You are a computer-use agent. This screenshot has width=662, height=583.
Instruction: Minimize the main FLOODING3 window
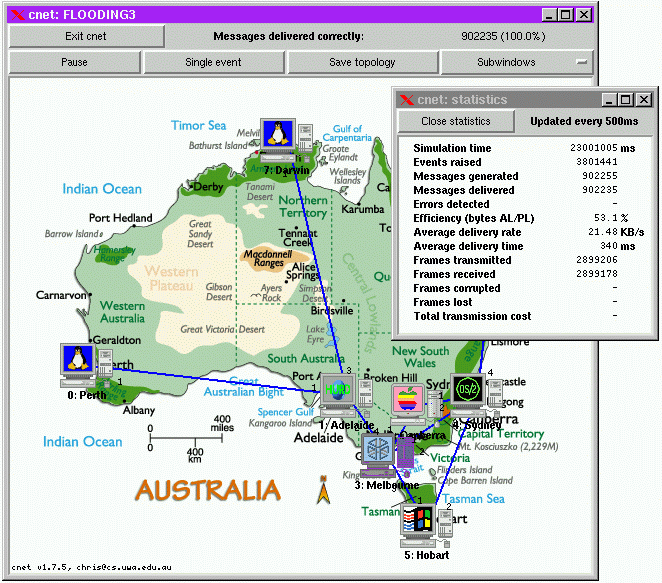pos(549,15)
